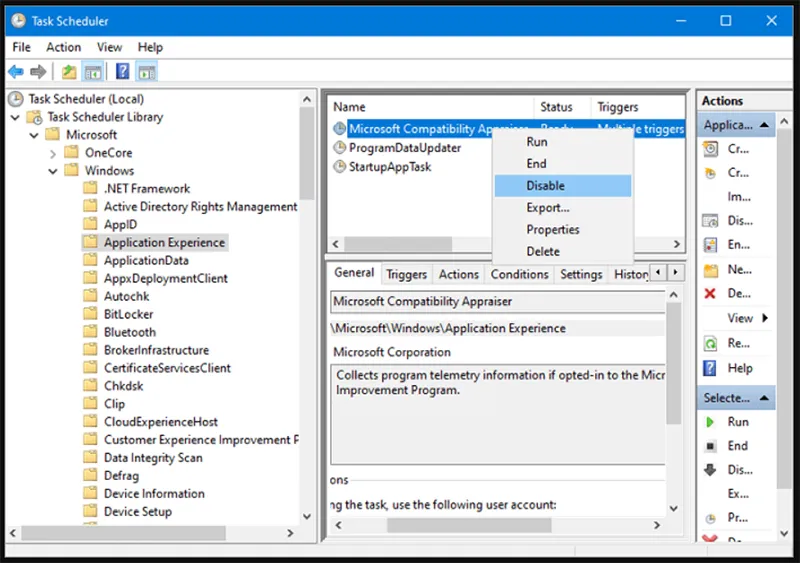Image resolution: width=800 pixels, height=563 pixels.
Task: Open the Help toolbar question mark icon
Action: (x=122, y=71)
